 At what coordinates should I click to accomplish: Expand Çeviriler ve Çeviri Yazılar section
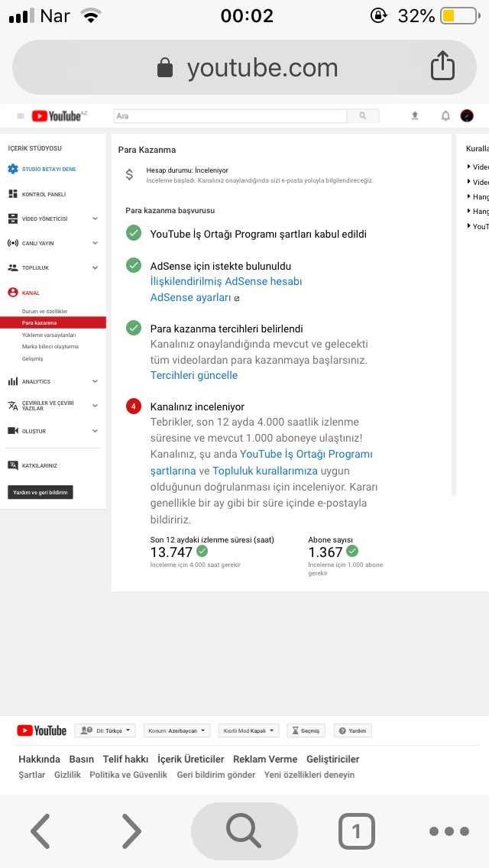96,406
